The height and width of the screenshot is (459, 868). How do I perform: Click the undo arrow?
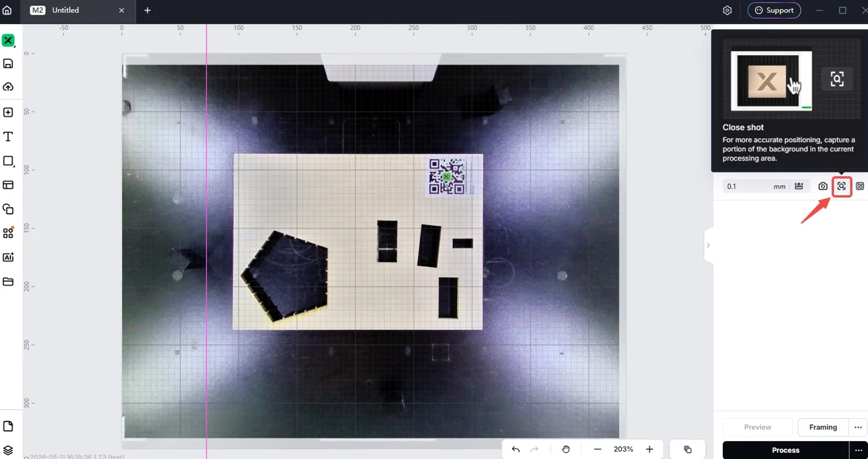pos(516,449)
